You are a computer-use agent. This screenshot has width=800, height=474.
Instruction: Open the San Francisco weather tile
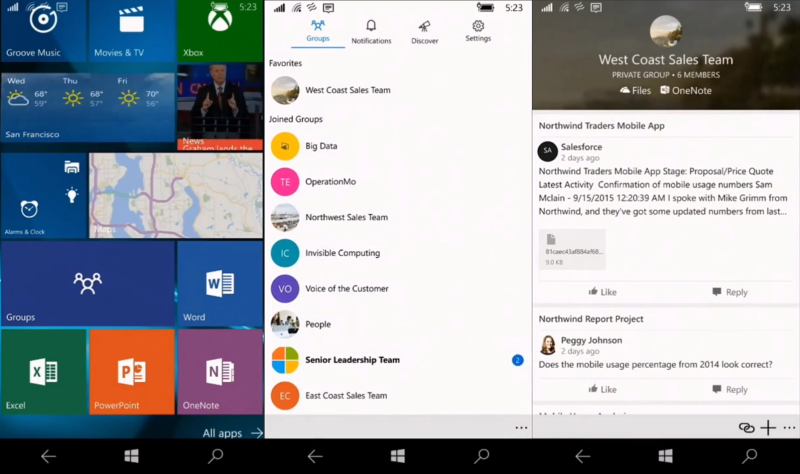pos(88,107)
